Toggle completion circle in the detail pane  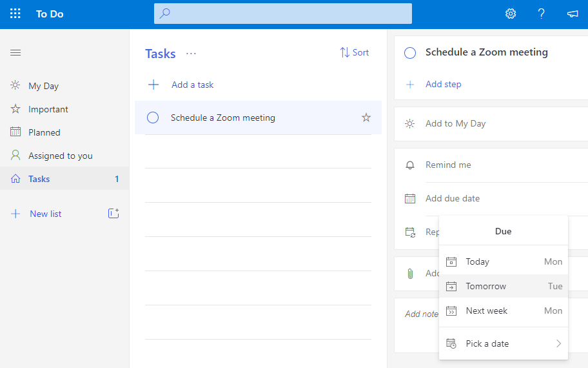click(x=410, y=53)
